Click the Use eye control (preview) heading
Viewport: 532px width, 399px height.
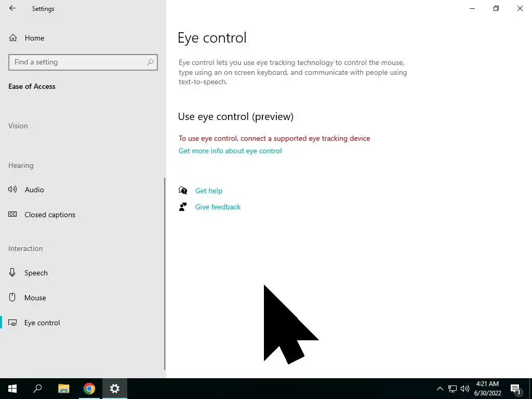(x=235, y=116)
